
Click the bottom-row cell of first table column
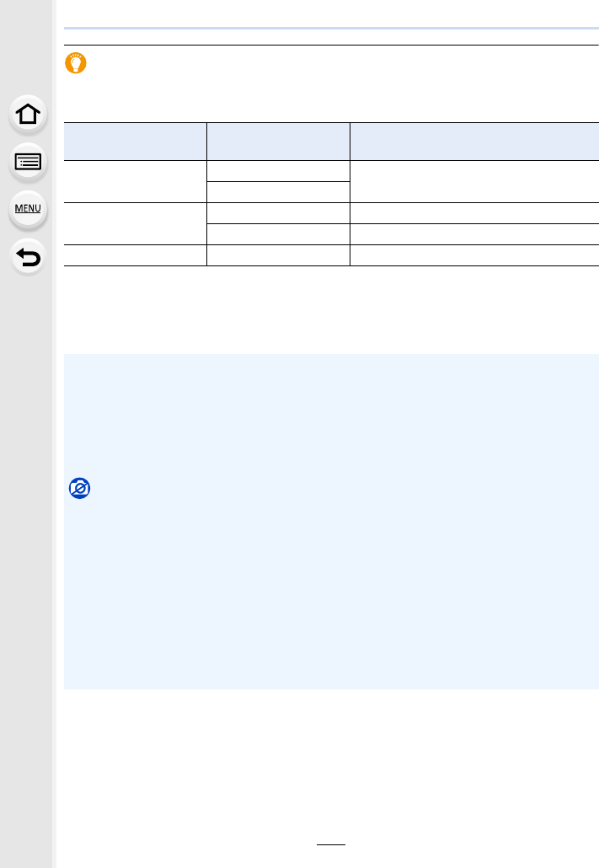click(135, 255)
